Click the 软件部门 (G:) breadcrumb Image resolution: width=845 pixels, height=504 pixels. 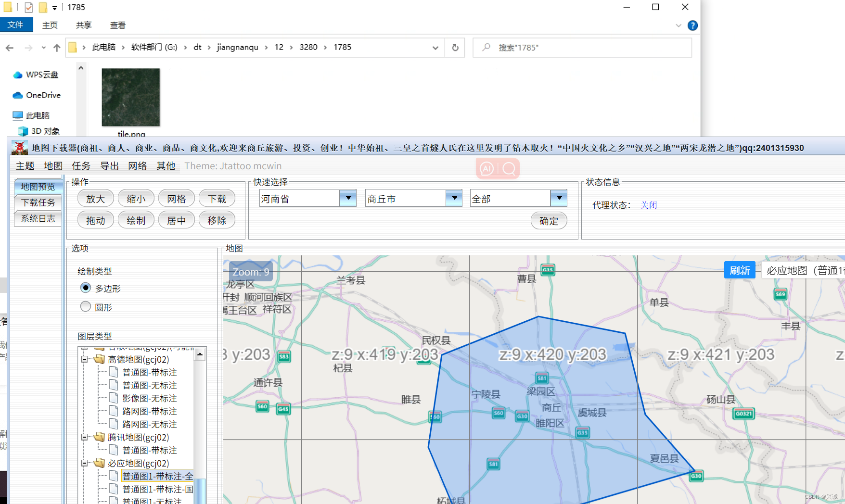(x=154, y=47)
